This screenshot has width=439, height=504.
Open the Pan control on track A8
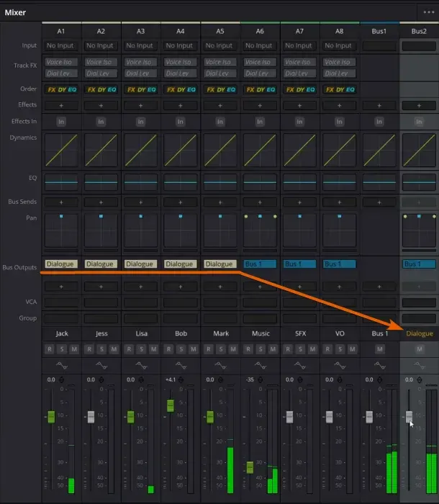tap(340, 230)
